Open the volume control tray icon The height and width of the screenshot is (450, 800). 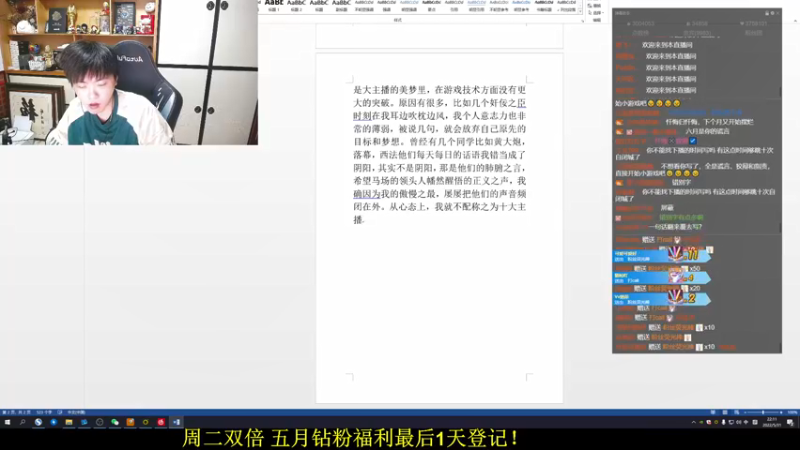coord(739,422)
